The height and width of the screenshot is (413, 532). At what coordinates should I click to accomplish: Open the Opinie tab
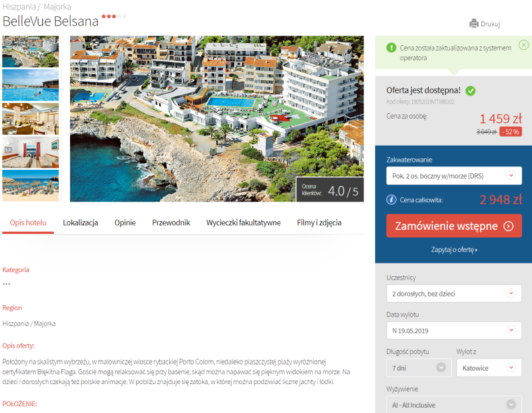[125, 222]
